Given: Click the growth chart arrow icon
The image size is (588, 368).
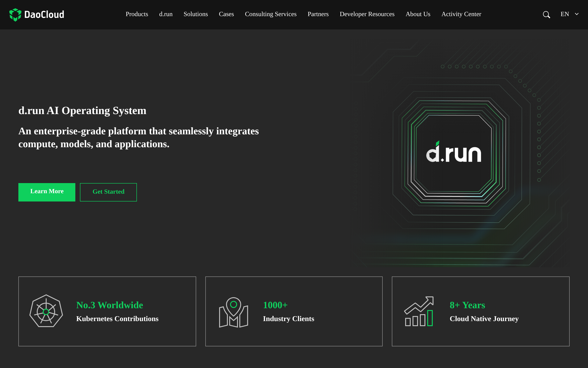Looking at the screenshot, I should tap(419, 311).
